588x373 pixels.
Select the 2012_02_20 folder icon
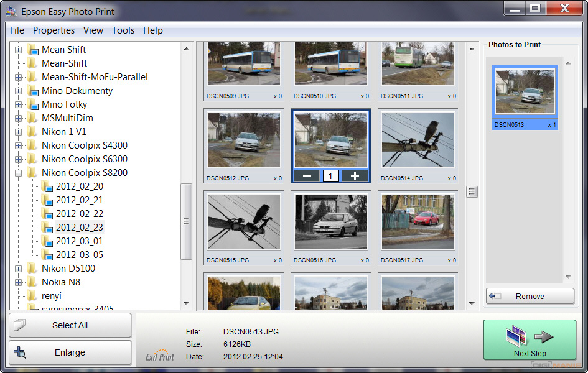[x=47, y=186]
